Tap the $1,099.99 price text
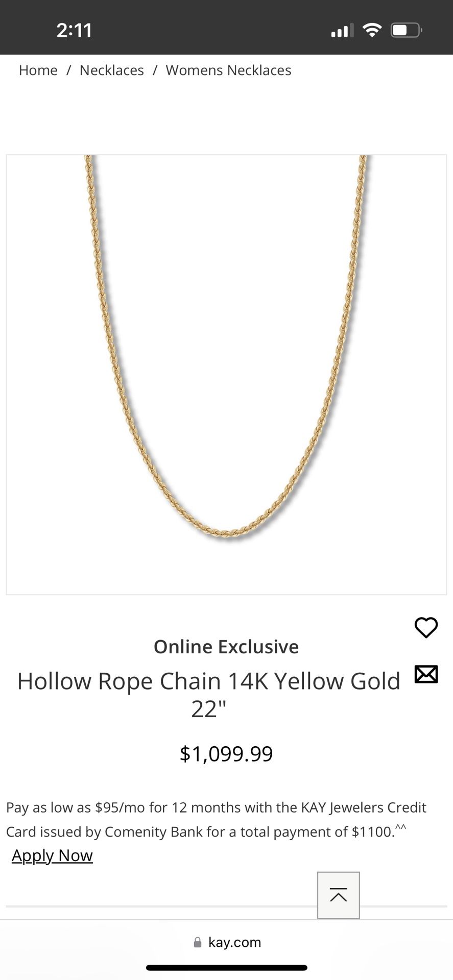Viewport: 453px width, 980px height. click(x=226, y=754)
